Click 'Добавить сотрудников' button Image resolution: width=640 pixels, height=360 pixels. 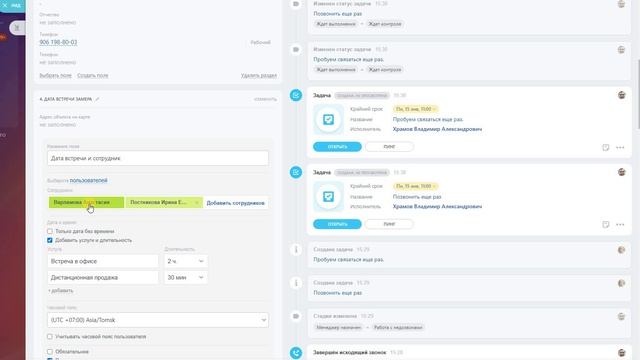[x=236, y=203]
